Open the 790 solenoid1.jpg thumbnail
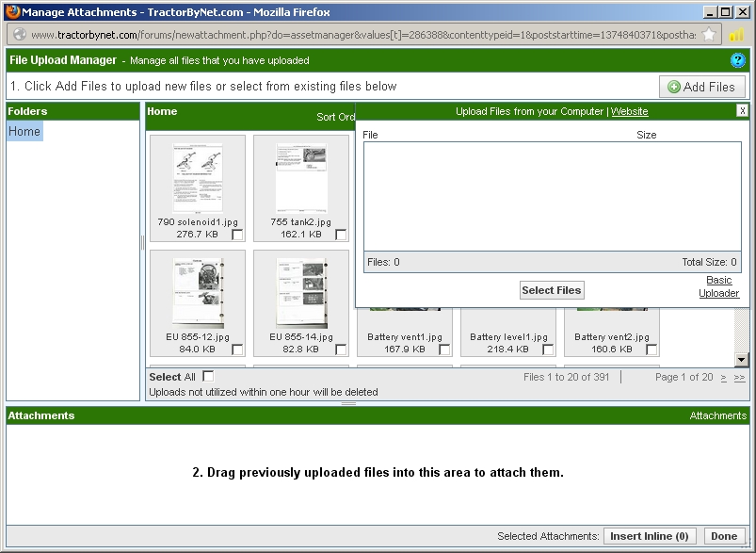 coord(198,175)
